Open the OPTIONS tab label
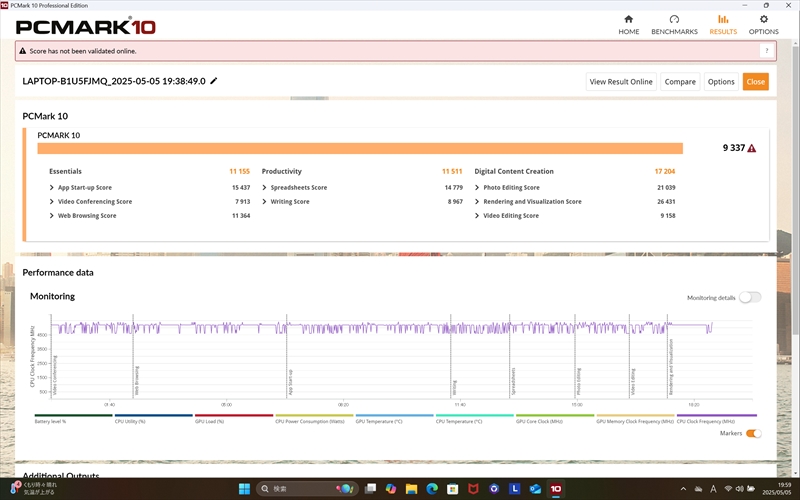800x500 pixels. point(763,32)
